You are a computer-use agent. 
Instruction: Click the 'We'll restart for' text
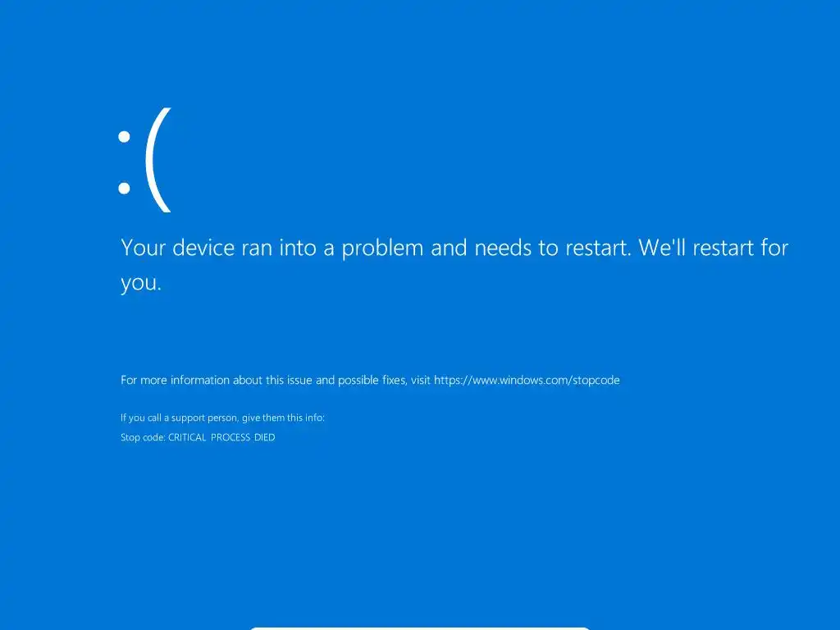714,248
